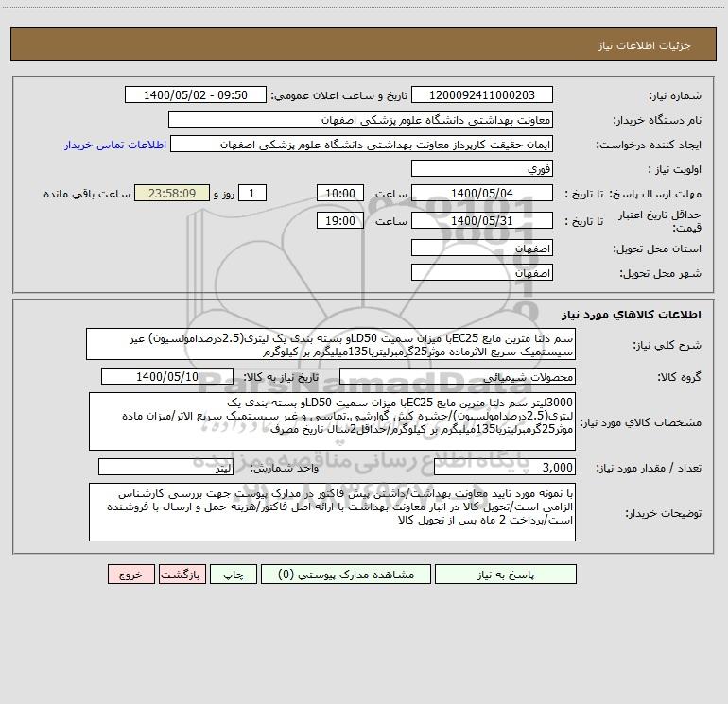Screen dimensions: 728x704
Task: Click the مهلت ارسال پاسخ label
Action: pyautogui.click(x=655, y=194)
